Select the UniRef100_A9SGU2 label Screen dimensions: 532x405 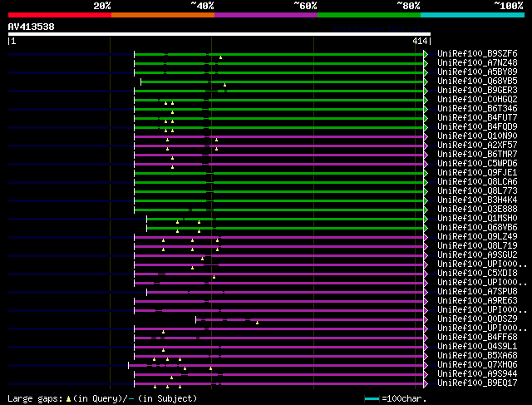pyautogui.click(x=477, y=255)
